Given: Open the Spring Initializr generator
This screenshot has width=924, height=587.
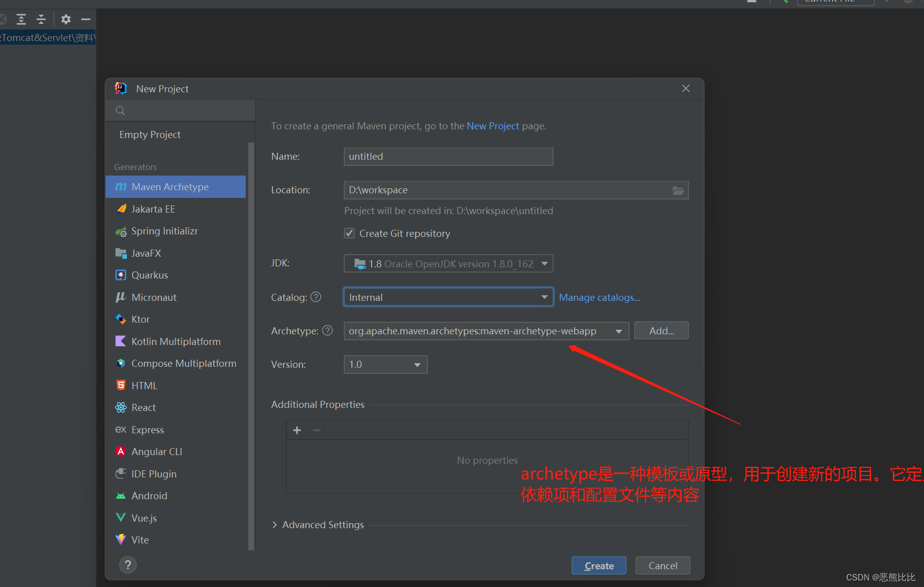Looking at the screenshot, I should click(x=176, y=231).
